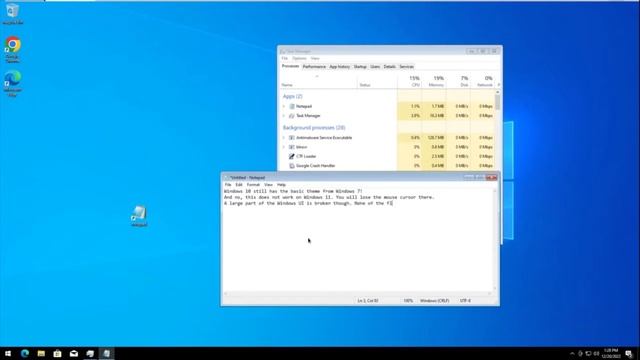Viewport: 640px width, 360px height.
Task: Click the CTF Loader pen icon
Action: coord(292,156)
